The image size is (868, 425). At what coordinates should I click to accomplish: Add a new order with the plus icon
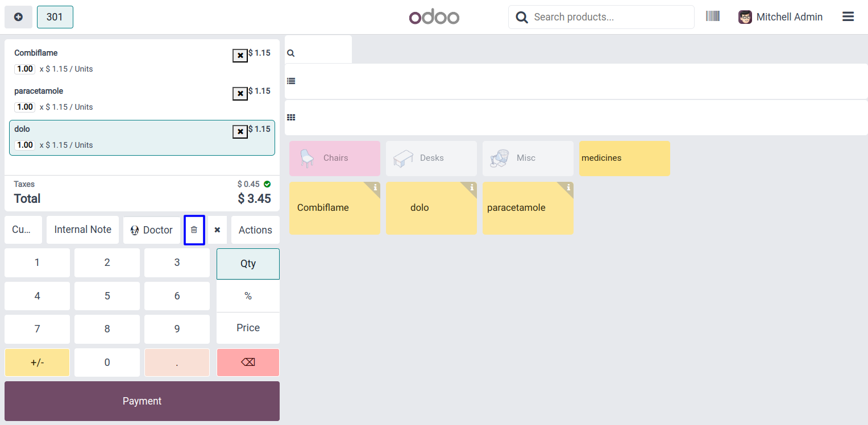pos(18,17)
